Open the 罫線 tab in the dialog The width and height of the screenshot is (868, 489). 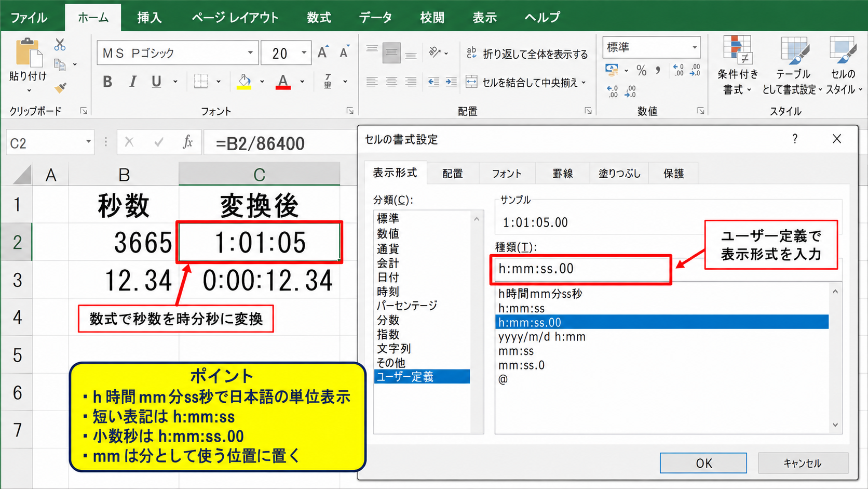click(x=563, y=174)
